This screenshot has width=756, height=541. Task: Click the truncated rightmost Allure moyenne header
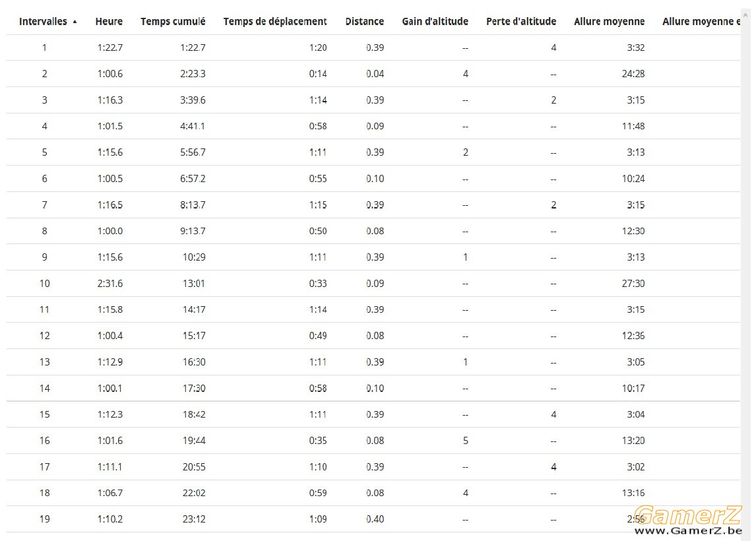(701, 22)
